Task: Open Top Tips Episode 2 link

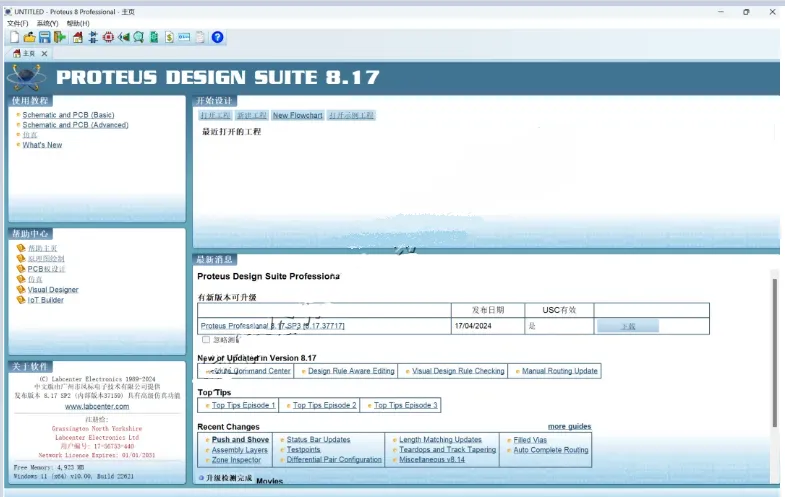Action: click(324, 405)
